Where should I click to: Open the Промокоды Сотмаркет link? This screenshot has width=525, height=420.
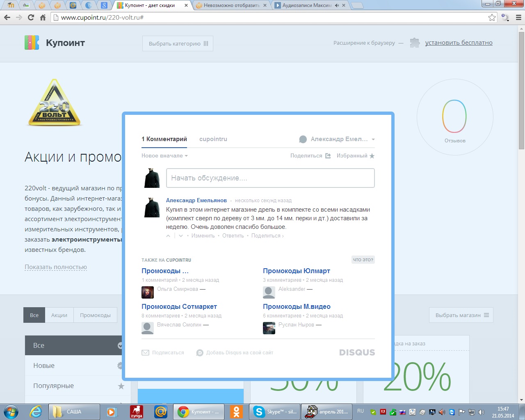179,306
